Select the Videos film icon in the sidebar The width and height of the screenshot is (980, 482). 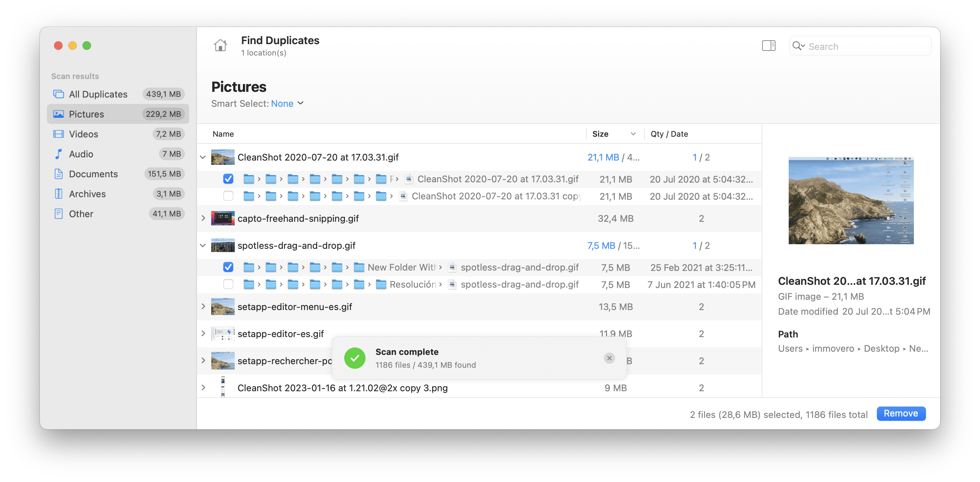point(59,134)
